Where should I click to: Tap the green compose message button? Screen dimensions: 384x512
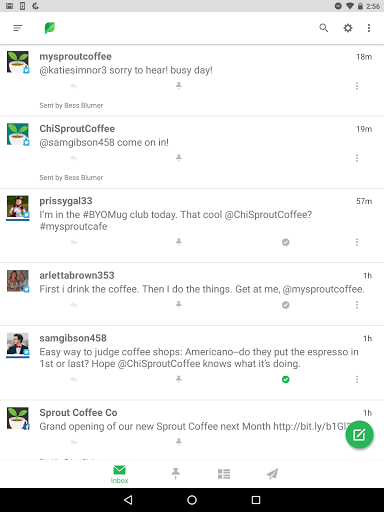[359, 435]
